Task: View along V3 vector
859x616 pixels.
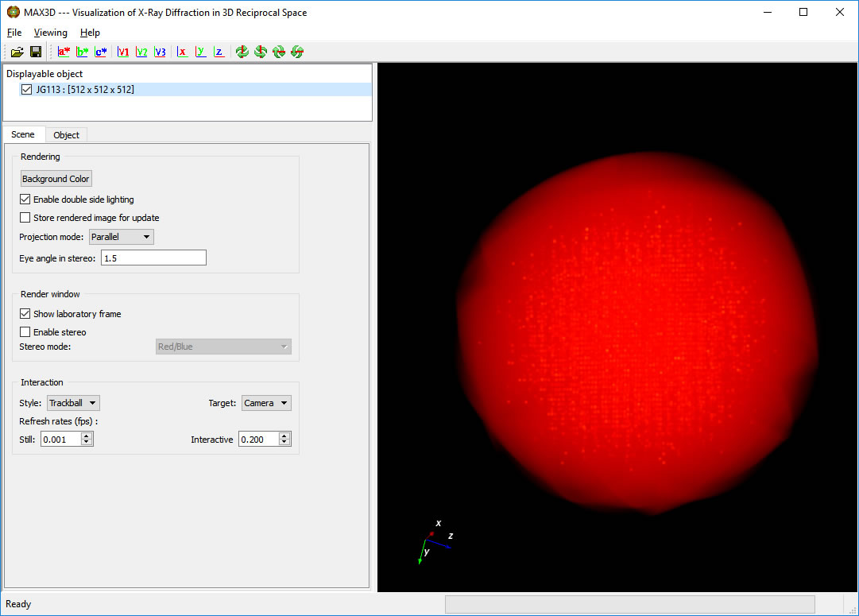Action: (x=160, y=52)
